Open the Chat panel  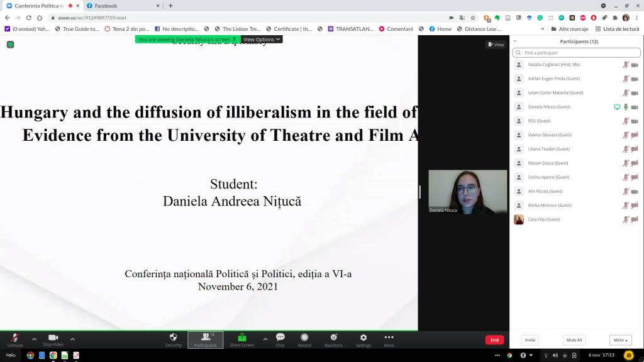tap(280, 337)
